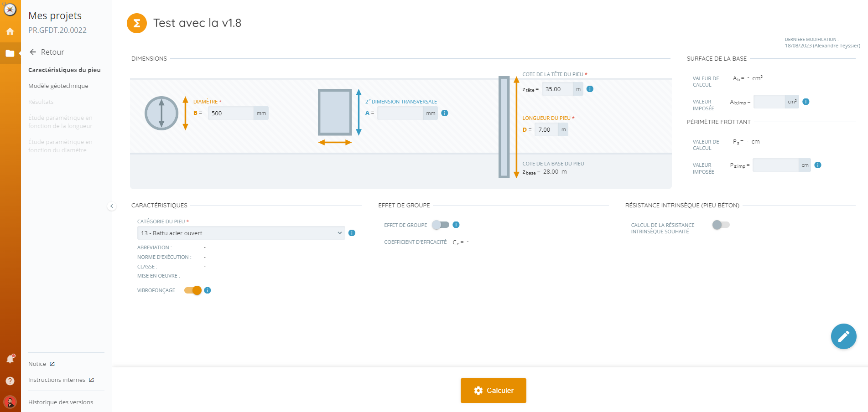
Task: Disable the Vibrofonçage toggle
Action: coord(193,290)
